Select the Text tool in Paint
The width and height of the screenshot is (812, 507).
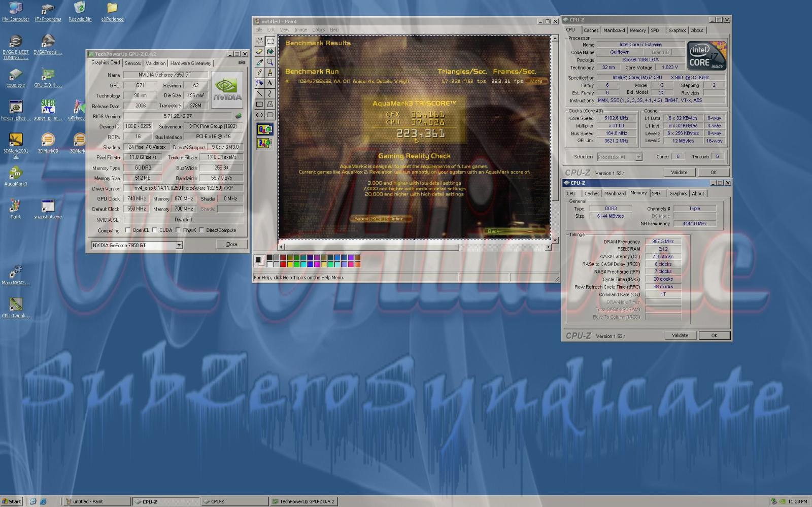(270, 83)
